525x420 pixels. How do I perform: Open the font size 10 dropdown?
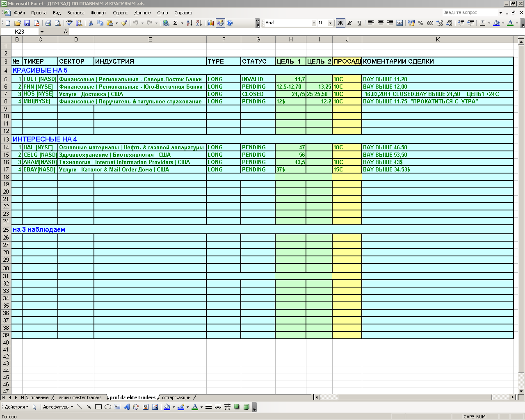[x=330, y=23]
